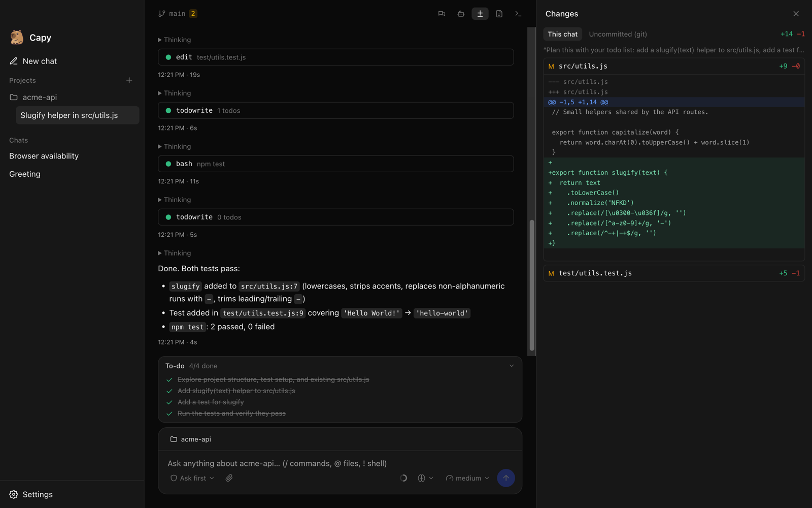Click the chat scrollbar thumb
Screen dimensions: 812x508
532,285
